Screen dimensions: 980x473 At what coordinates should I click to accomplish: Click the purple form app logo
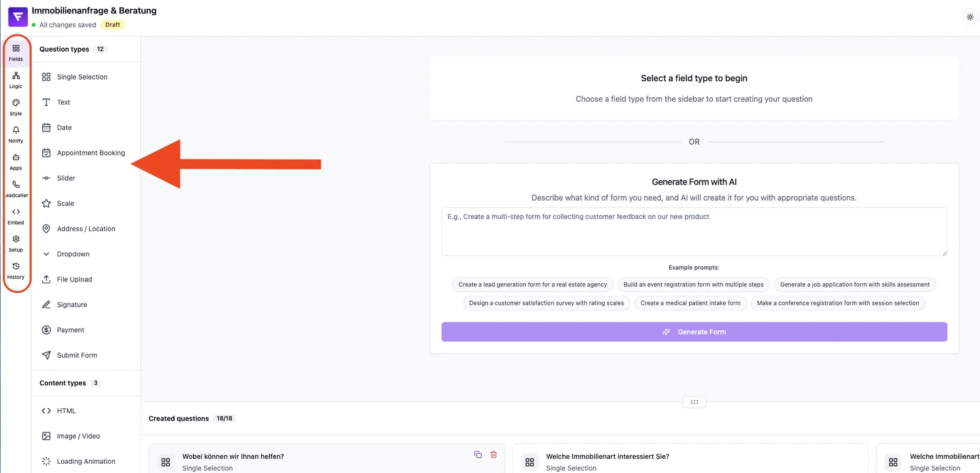pos(18,17)
